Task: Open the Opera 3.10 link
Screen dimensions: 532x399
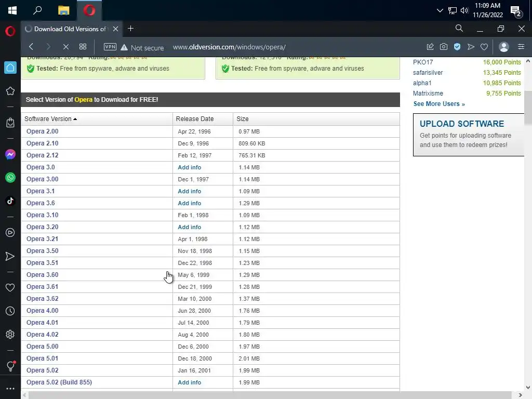Action: pos(43,215)
